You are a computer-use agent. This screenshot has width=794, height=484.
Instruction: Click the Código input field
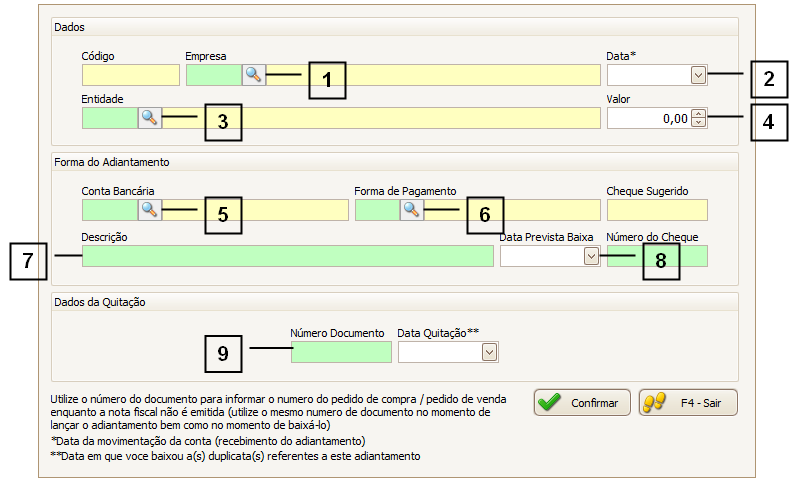(130, 75)
